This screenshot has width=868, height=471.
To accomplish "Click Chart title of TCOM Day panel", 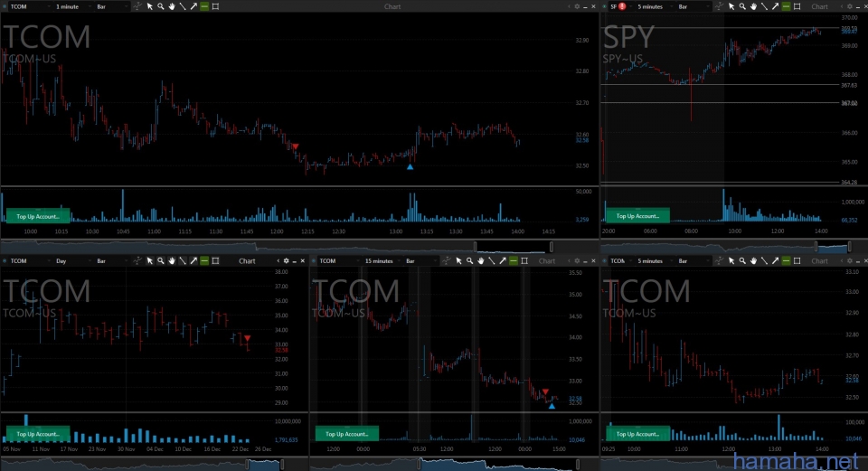I will (x=247, y=260).
